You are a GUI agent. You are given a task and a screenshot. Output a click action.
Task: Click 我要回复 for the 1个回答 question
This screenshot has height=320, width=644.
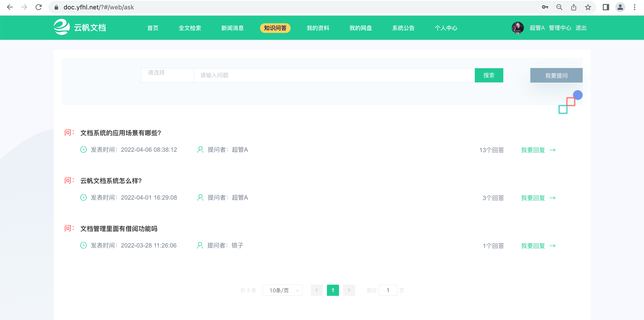point(533,246)
